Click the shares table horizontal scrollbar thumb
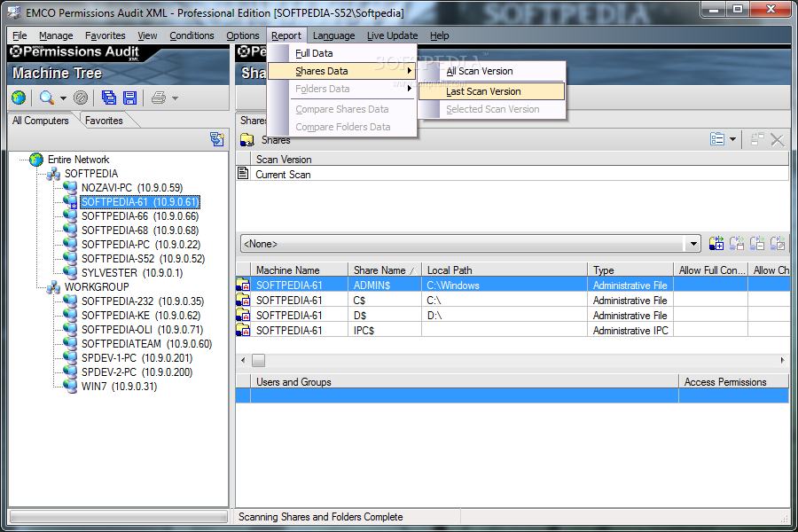 coord(259,361)
